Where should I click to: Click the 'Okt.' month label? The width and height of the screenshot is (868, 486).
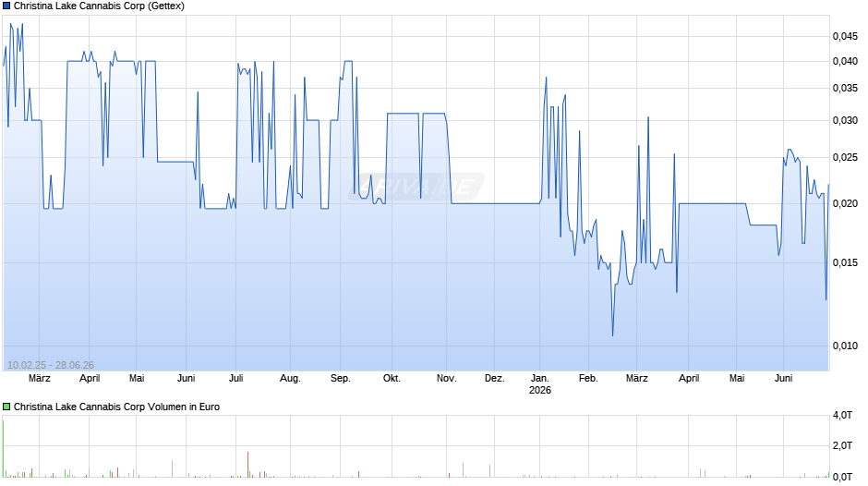point(392,378)
